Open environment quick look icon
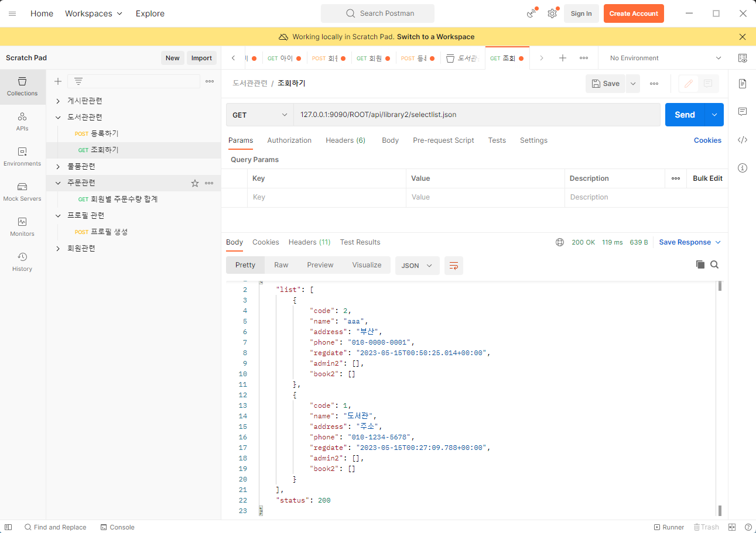This screenshot has height=533, width=756. pyautogui.click(x=743, y=58)
